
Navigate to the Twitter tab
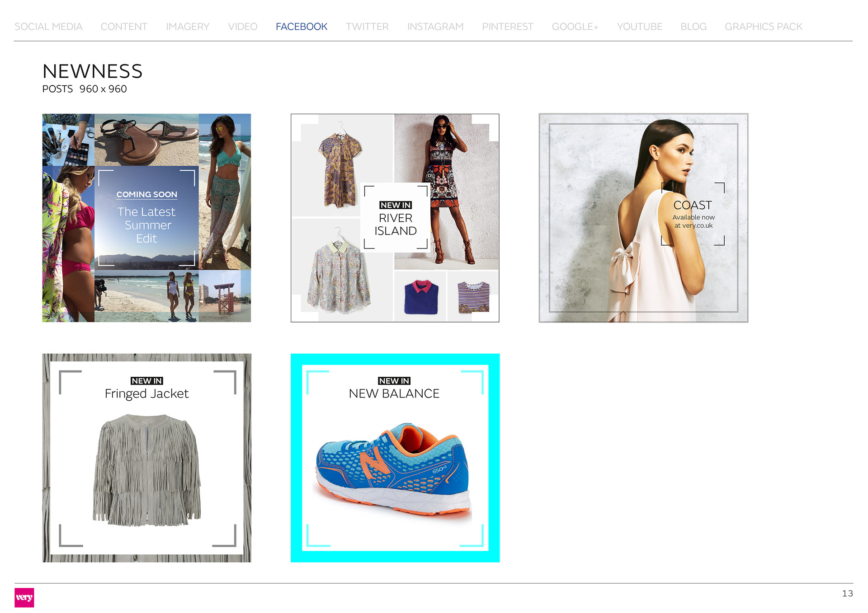tap(367, 27)
